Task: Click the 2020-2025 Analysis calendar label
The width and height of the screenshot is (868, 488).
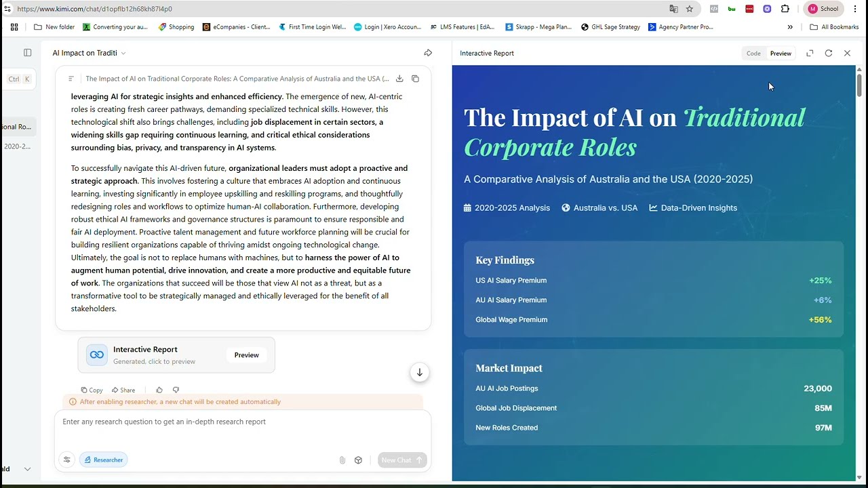Action: coord(507,208)
